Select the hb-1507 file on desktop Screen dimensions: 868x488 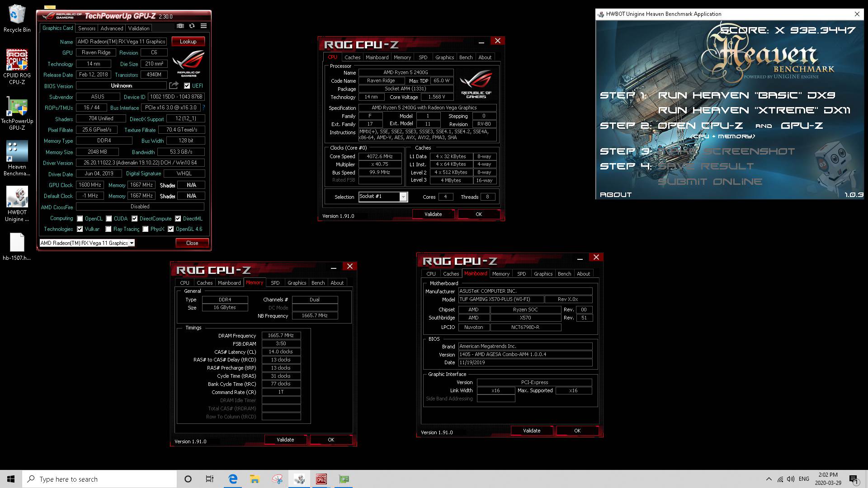tap(17, 247)
